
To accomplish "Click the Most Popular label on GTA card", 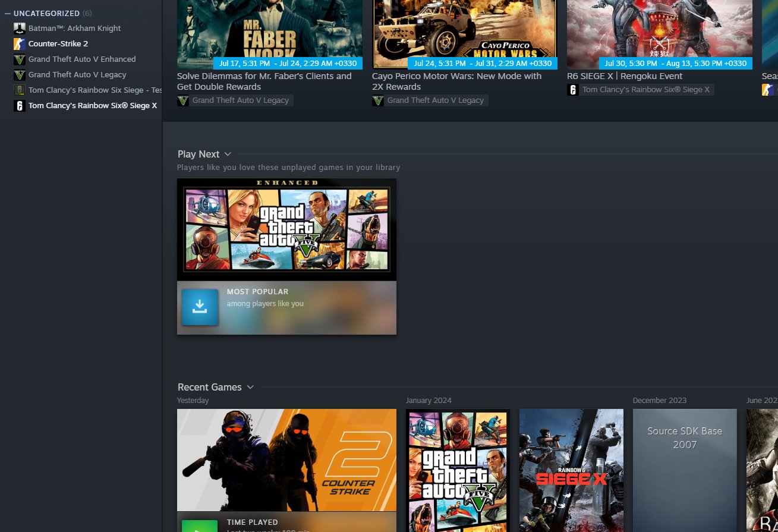I will point(257,292).
